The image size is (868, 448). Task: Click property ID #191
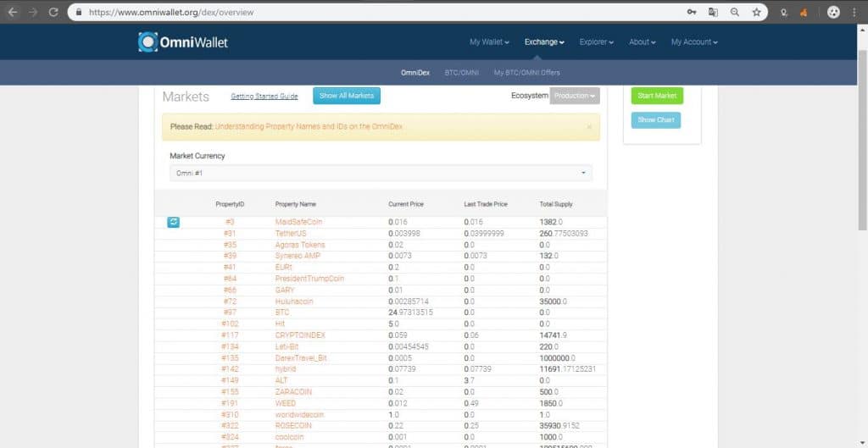pos(230,403)
